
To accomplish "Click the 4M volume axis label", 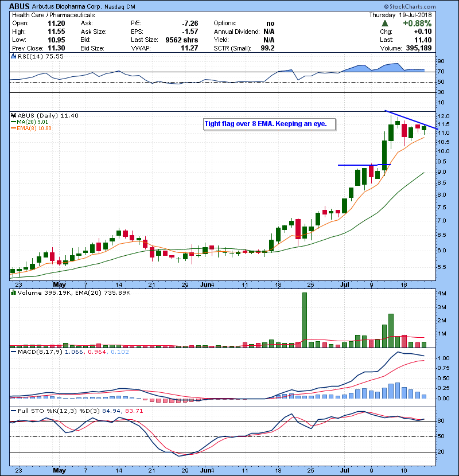I will coord(442,294).
